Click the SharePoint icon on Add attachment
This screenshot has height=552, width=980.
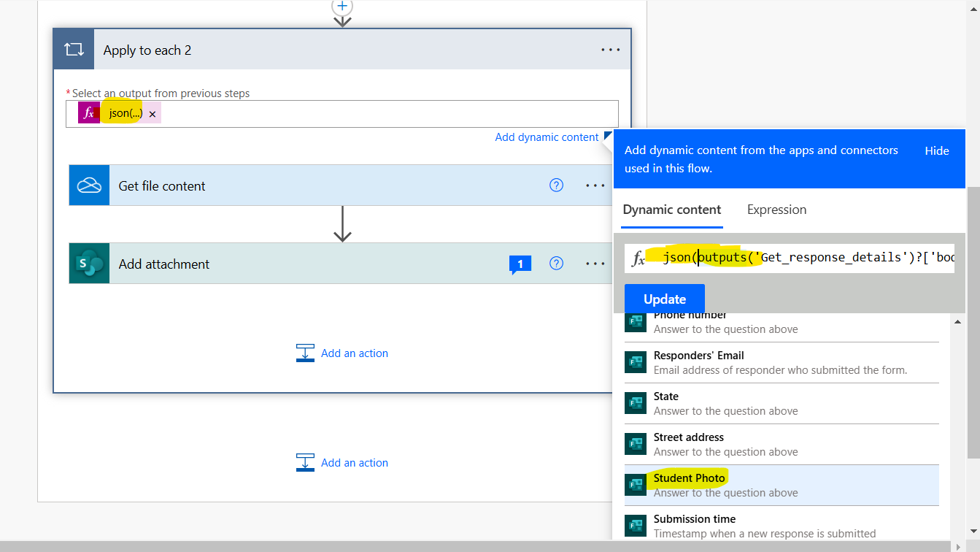click(89, 263)
